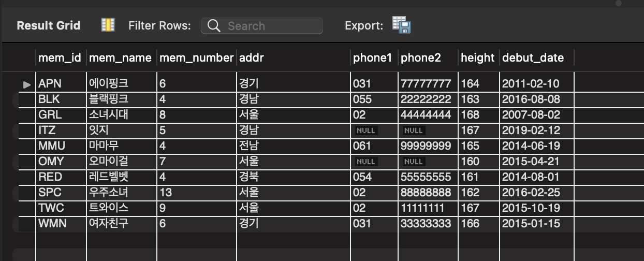Image resolution: width=644 pixels, height=261 pixels.
Task: Select phone2 cell 88888888
Action: [428, 193]
